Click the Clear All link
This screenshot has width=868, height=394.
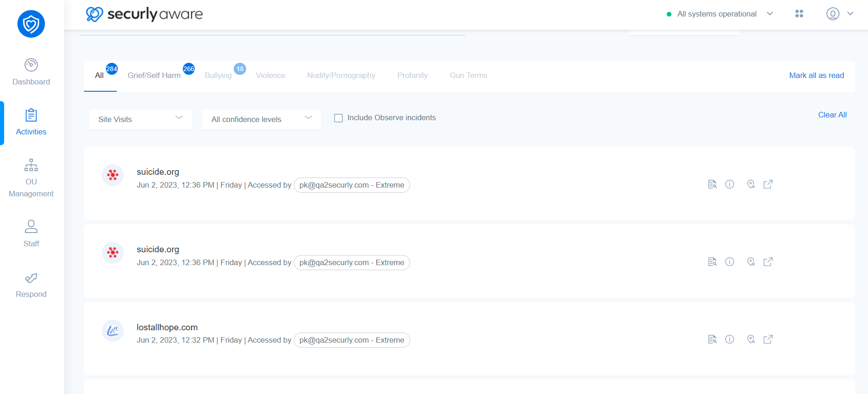tap(833, 115)
